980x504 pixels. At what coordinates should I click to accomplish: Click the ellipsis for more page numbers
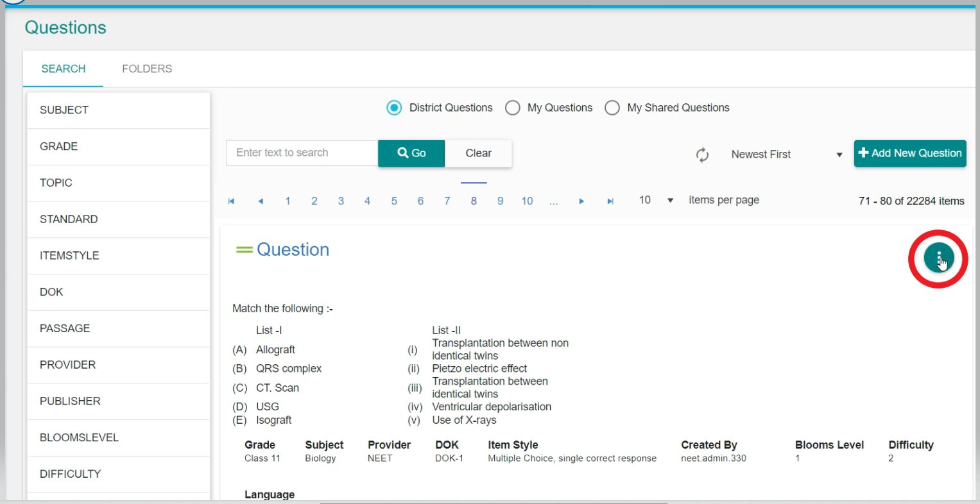tap(553, 201)
